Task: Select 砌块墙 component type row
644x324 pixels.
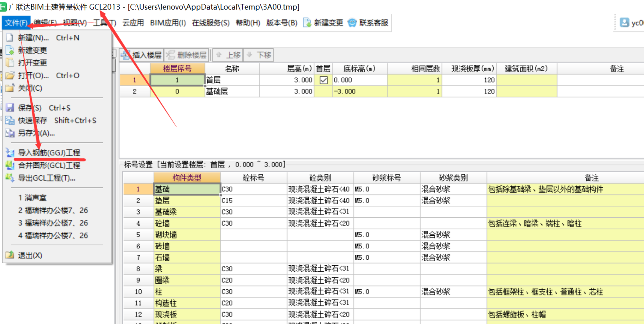Action: click(187, 235)
